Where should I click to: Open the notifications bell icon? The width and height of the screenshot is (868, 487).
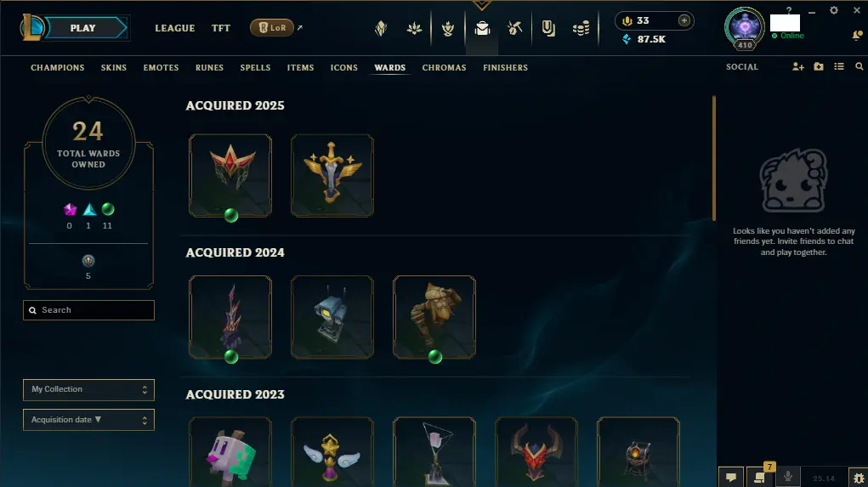(857, 36)
